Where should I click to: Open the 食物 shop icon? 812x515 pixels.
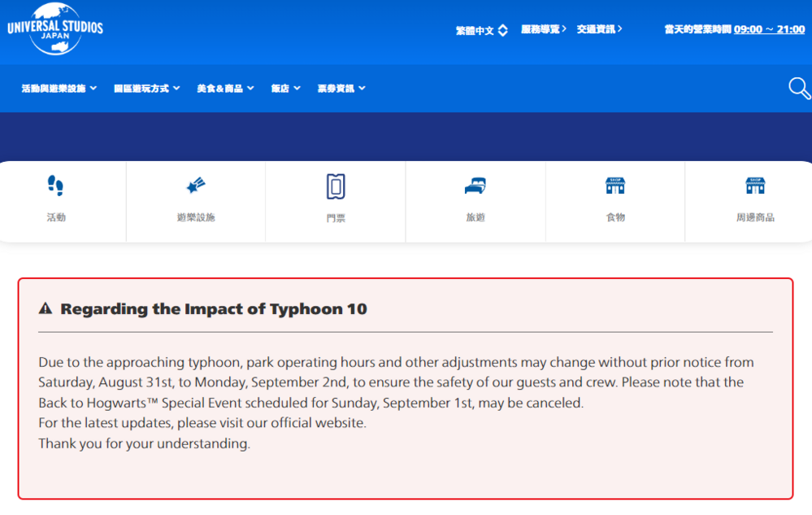point(615,185)
